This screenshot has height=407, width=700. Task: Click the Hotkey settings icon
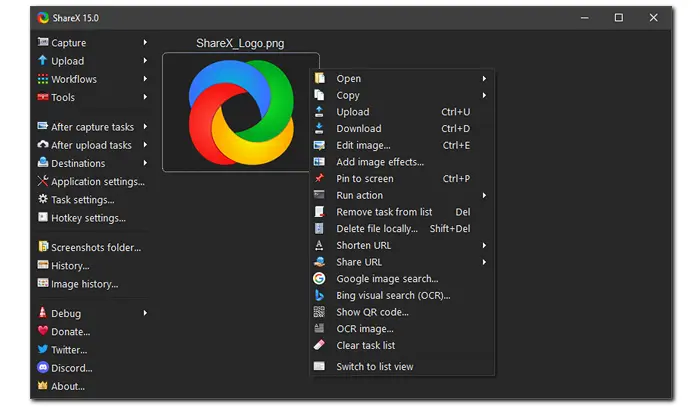(43, 217)
